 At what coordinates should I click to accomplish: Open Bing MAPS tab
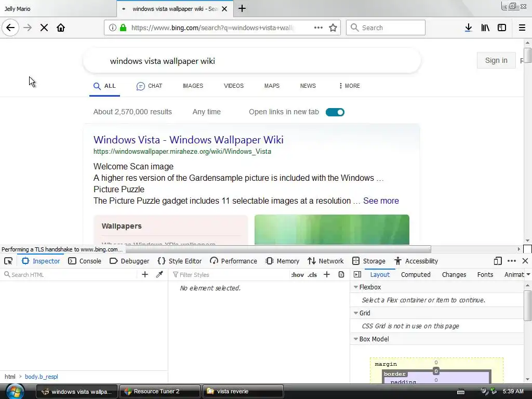(272, 86)
